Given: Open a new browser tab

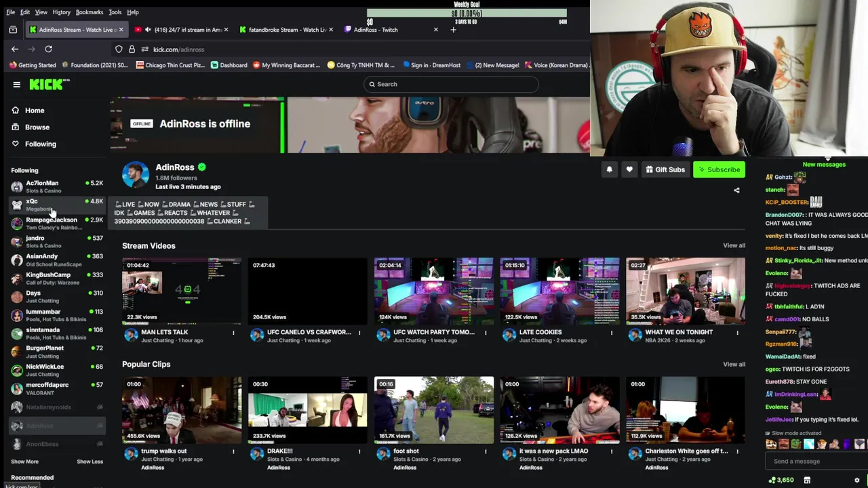Looking at the screenshot, I should point(453,30).
